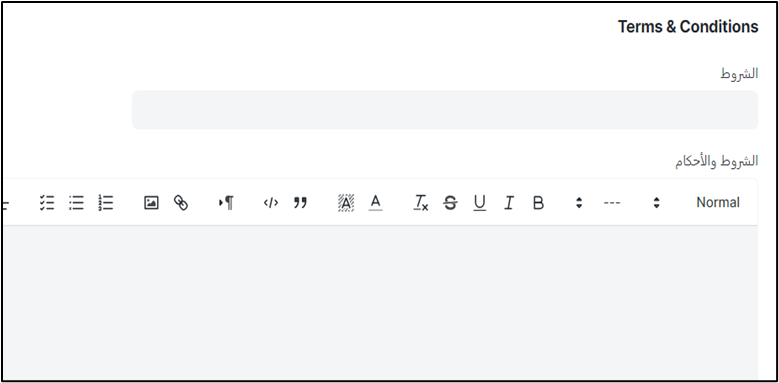Screen dimensions: 779x383
Task: Clear text formatting with the Tx icon
Action: (421, 203)
